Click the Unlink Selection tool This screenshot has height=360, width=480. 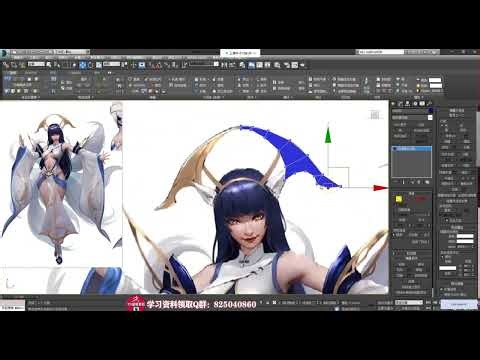[13, 65]
